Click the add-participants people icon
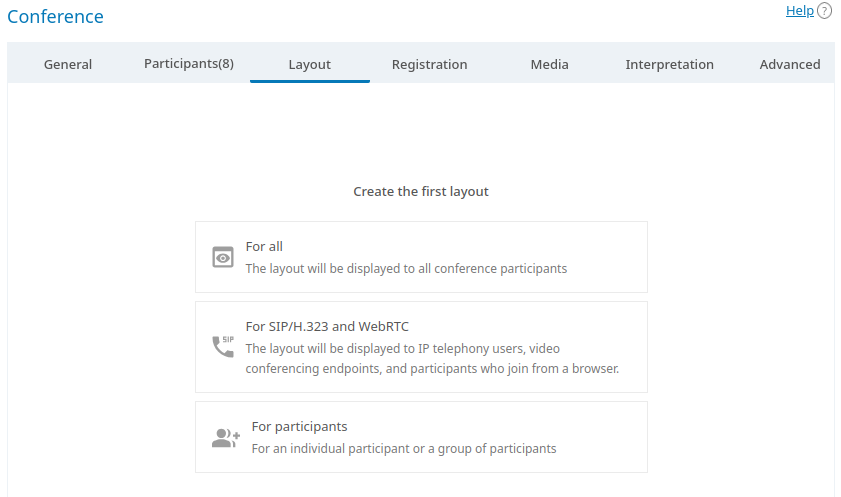Viewport: 841px width, 497px height. coord(226,437)
